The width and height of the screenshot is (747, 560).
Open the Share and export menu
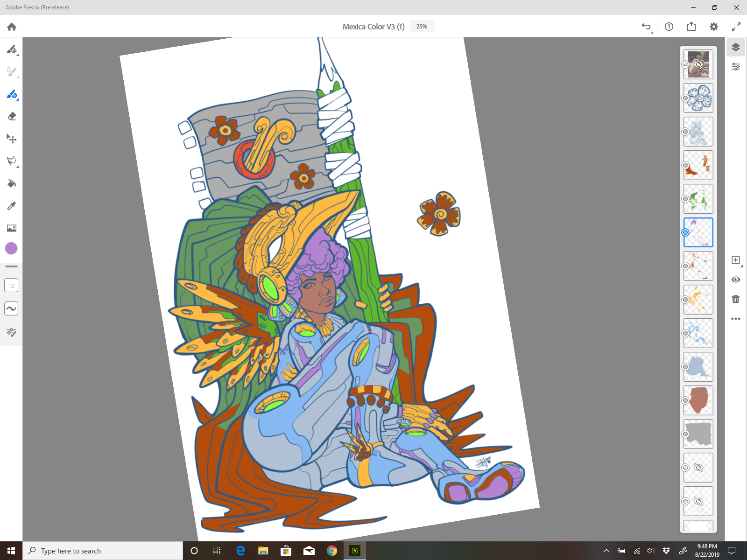click(x=691, y=27)
